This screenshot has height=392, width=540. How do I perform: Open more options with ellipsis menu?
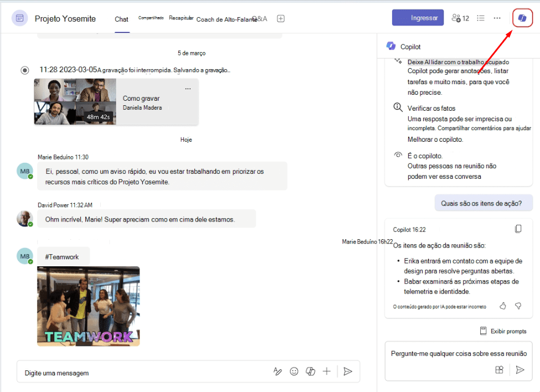[x=497, y=18]
